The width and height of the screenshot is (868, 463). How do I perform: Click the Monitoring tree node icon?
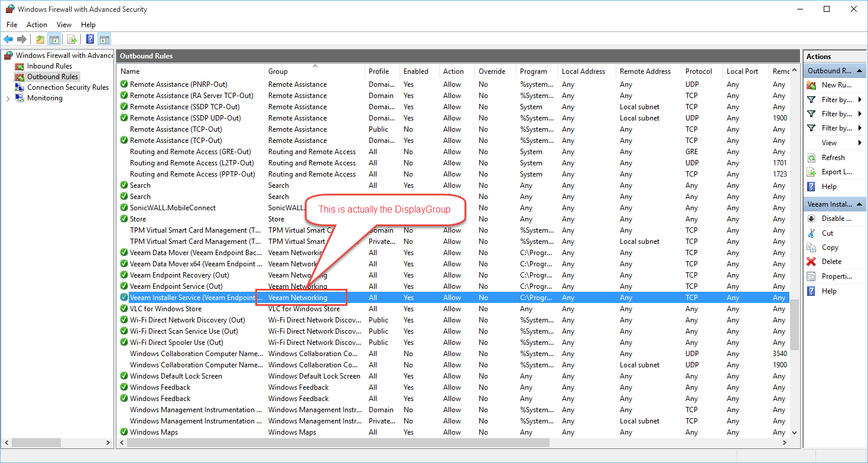pyautogui.click(x=20, y=98)
